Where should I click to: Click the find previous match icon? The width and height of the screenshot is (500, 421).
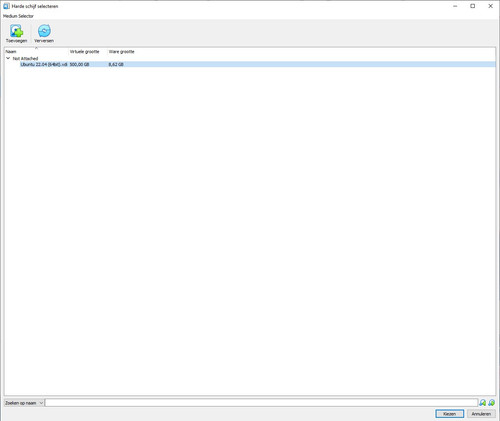coord(483,403)
